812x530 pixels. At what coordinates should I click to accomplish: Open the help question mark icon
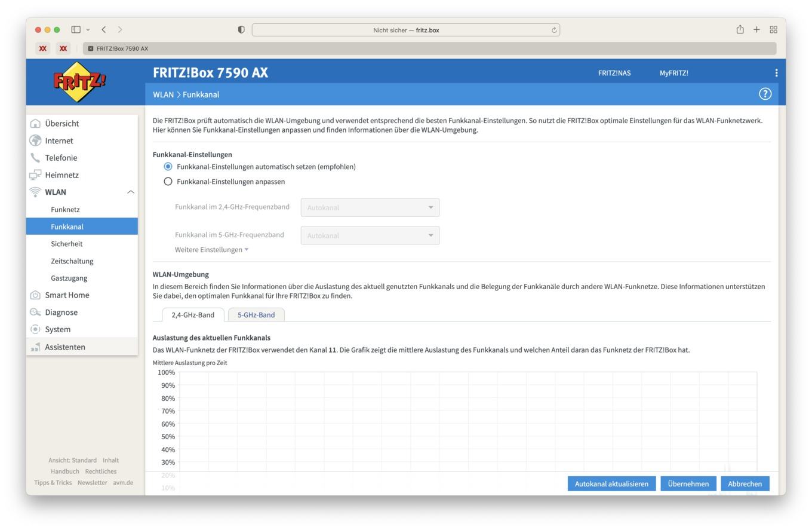(765, 94)
